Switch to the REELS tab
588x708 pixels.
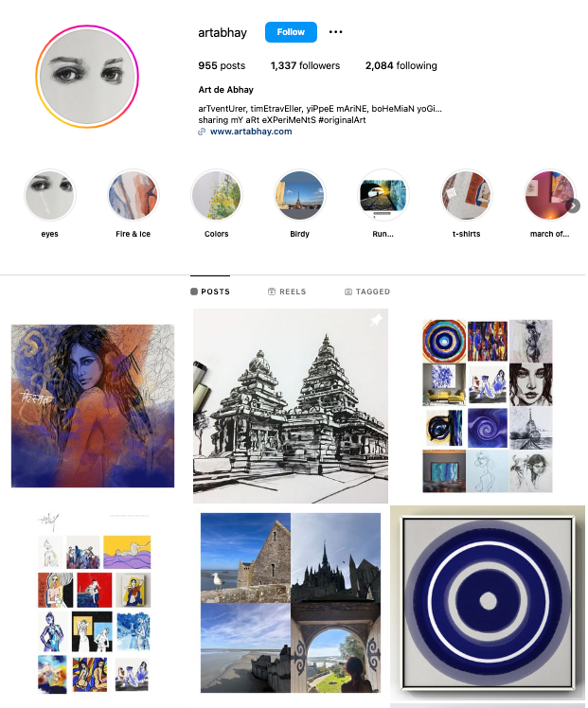287,292
